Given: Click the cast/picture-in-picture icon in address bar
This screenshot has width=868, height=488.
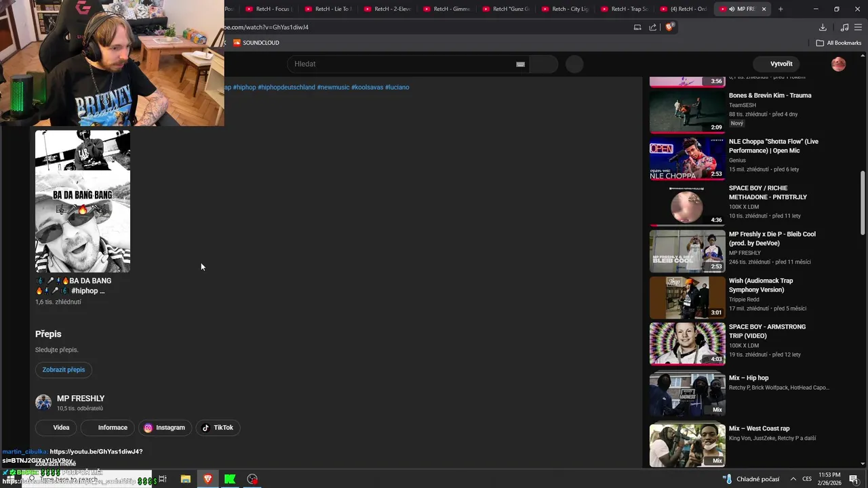Looking at the screenshot, I should (x=637, y=27).
